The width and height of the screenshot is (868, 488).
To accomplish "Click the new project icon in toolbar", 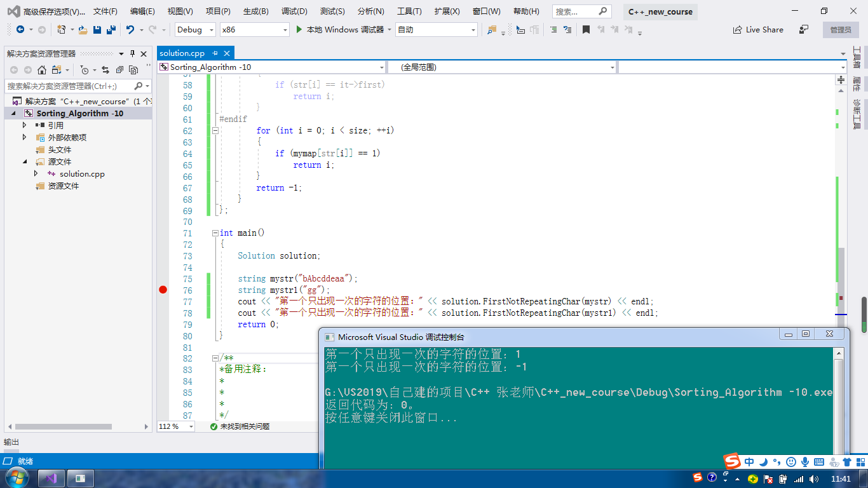I will tap(61, 30).
